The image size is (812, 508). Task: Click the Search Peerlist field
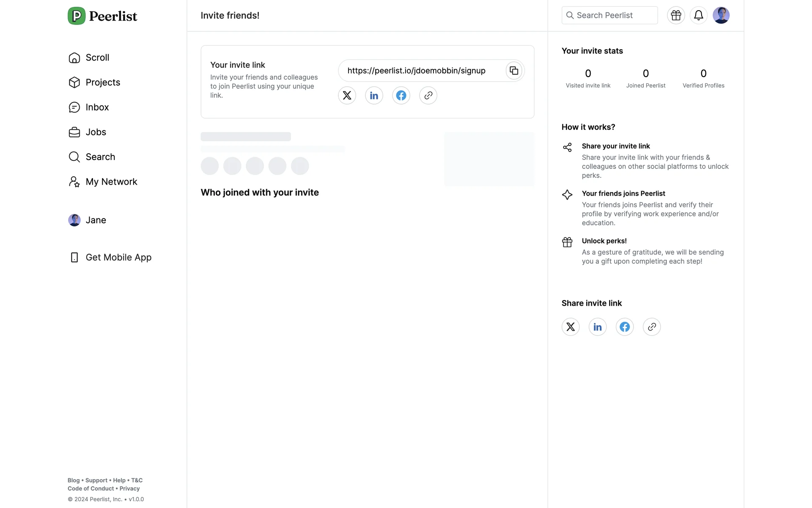[x=609, y=15]
